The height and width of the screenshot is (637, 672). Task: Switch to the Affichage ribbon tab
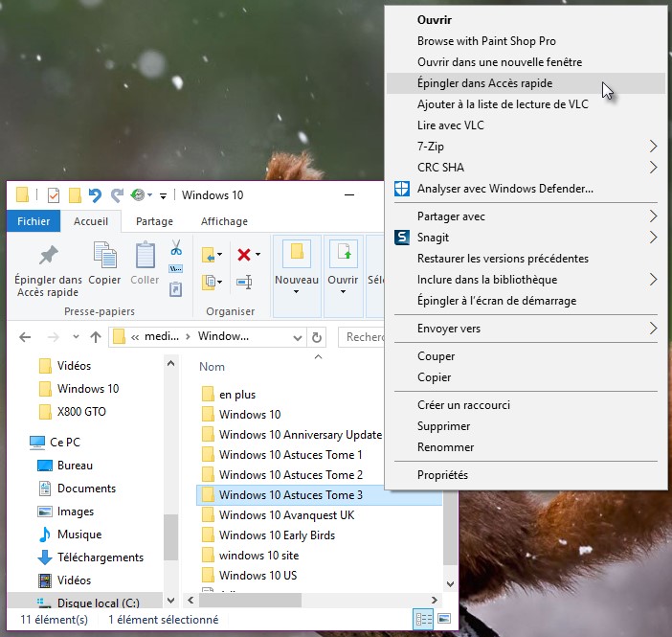(224, 221)
